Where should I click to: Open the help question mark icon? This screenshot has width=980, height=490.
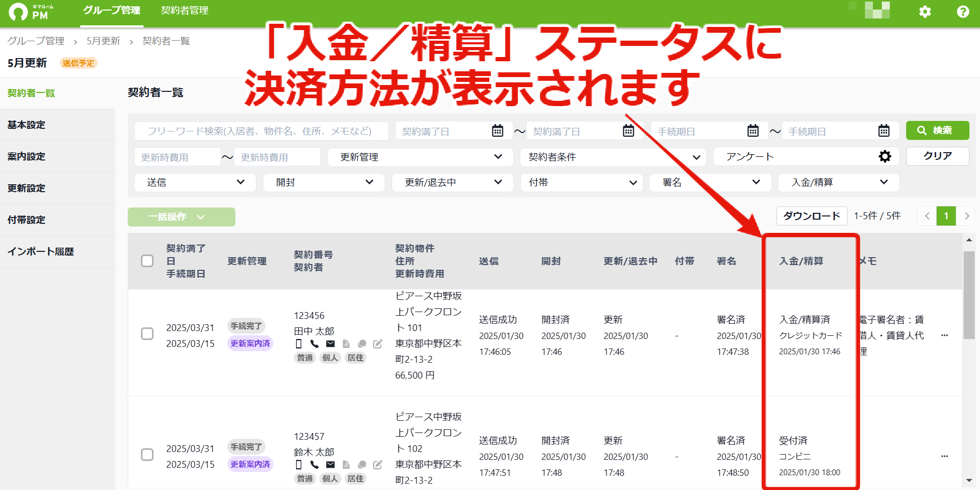click(x=963, y=12)
